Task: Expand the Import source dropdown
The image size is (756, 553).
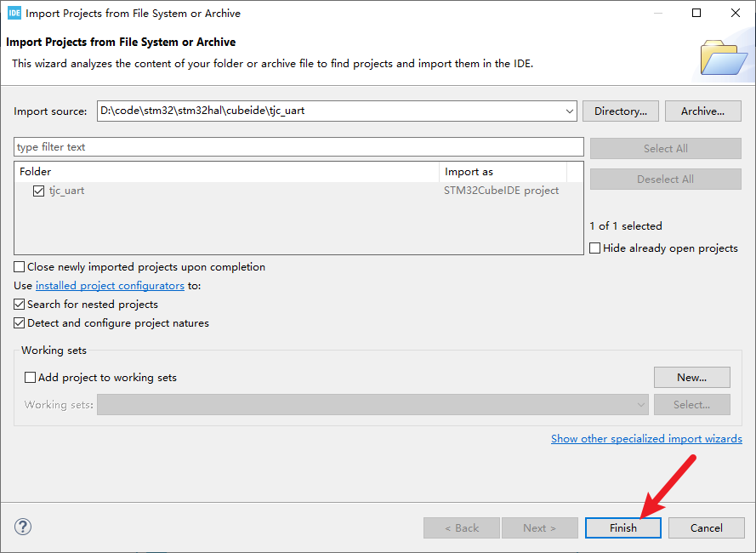Action: (x=569, y=111)
